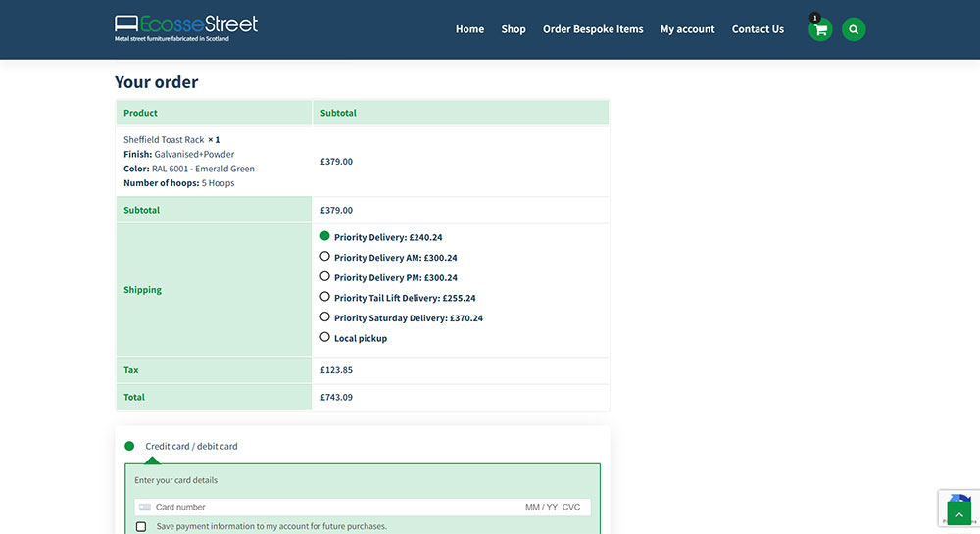Click the EcosseStreet logo
Screen dimensions: 980x534
[x=185, y=28]
